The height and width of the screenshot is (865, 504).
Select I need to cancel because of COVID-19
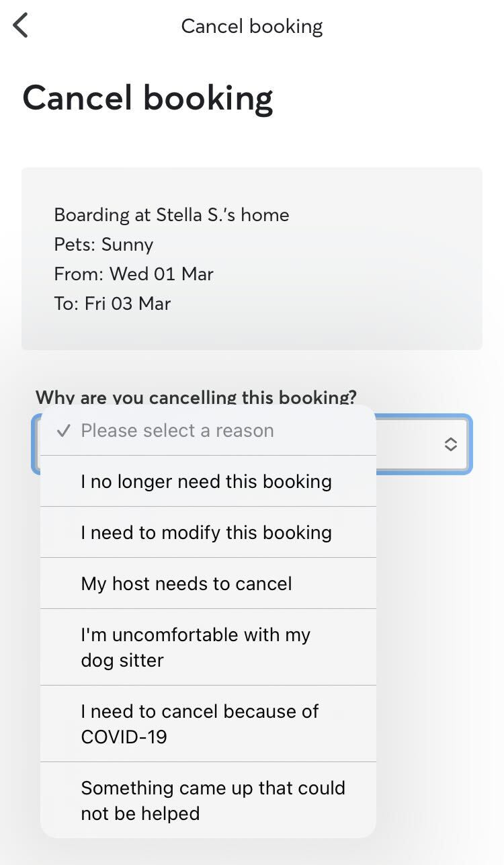click(200, 724)
